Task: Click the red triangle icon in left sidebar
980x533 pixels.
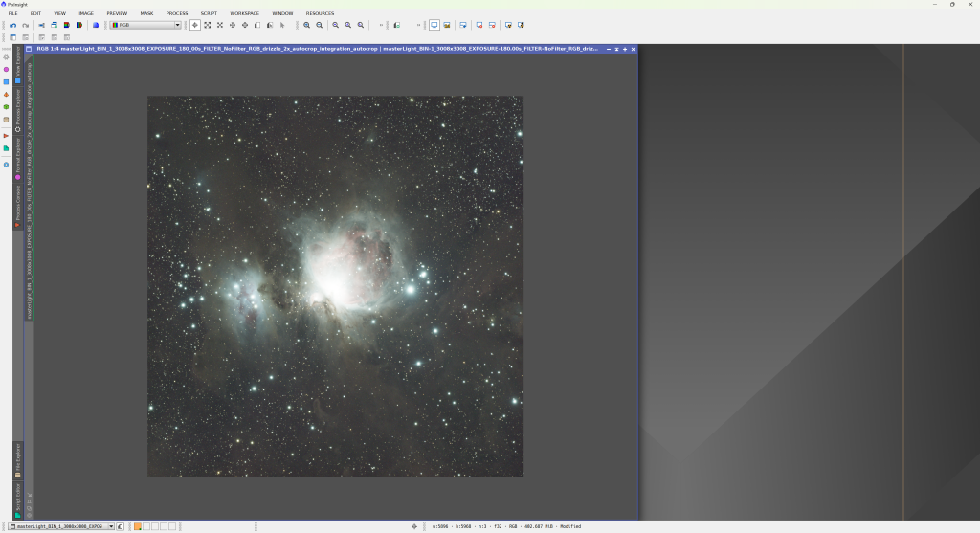Action: pyautogui.click(x=6, y=136)
